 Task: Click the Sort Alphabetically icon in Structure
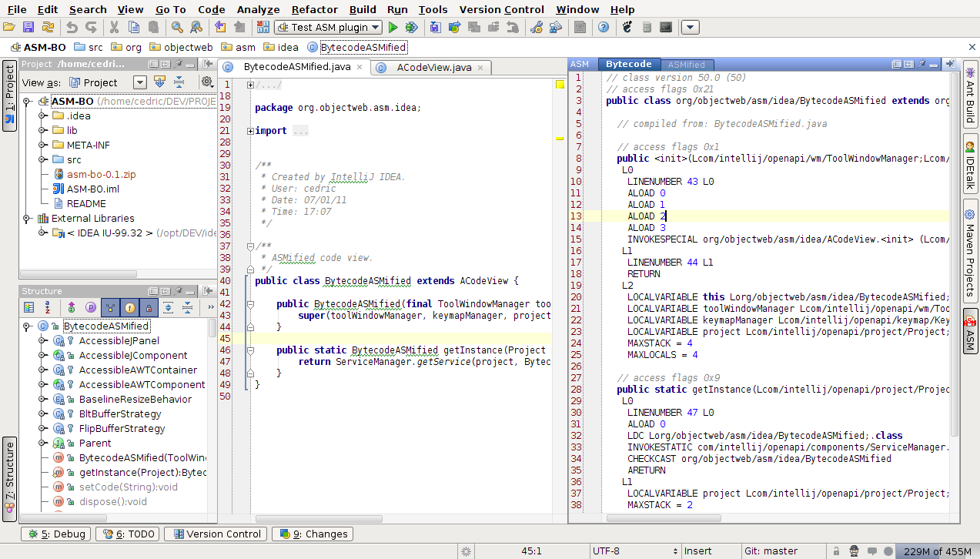coord(48,308)
